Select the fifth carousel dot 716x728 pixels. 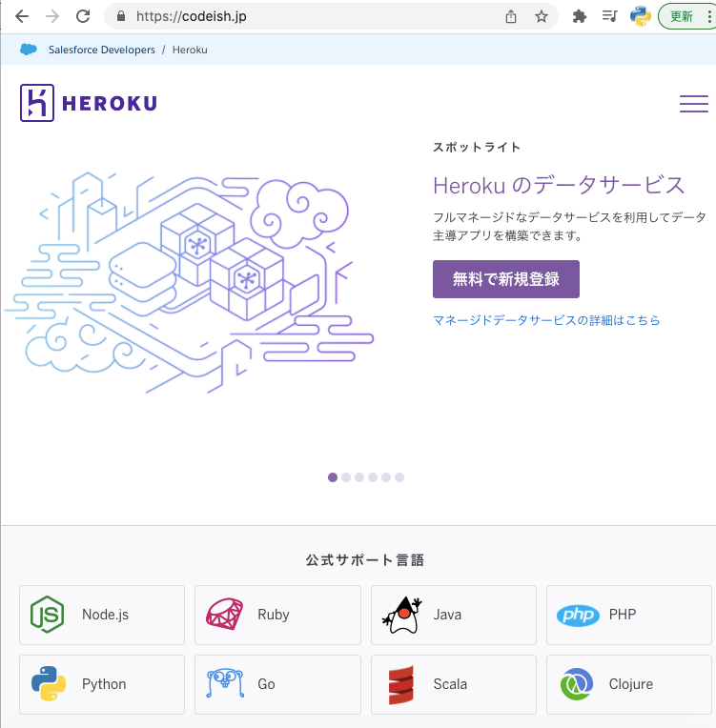click(386, 477)
